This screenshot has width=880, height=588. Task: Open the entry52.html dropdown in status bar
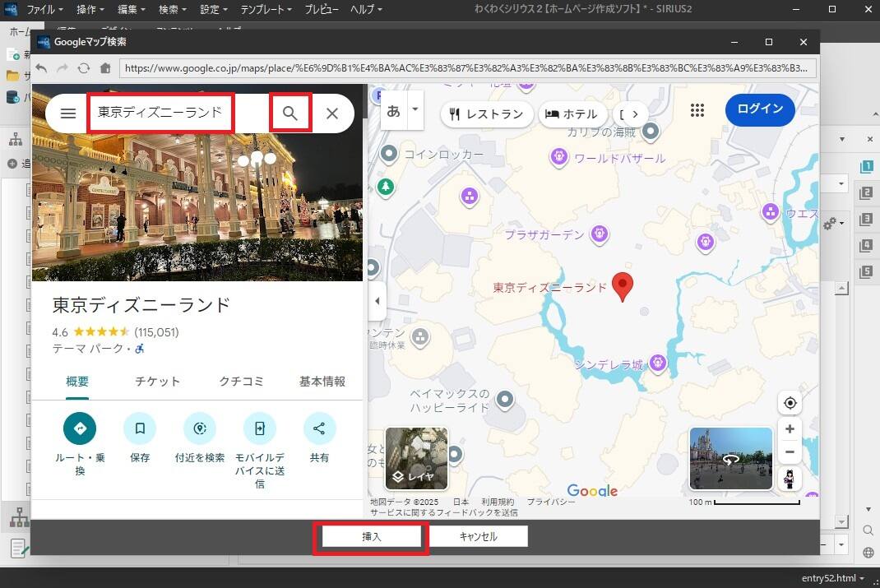833,578
